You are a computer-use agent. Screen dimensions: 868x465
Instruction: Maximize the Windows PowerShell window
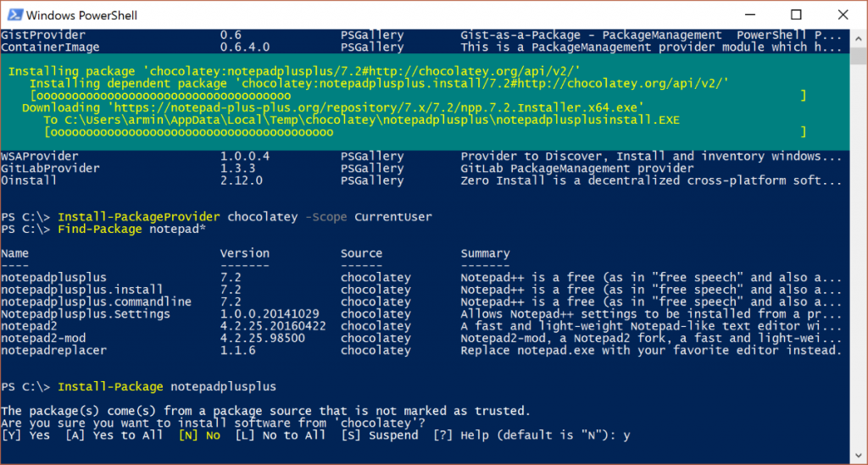(x=796, y=15)
